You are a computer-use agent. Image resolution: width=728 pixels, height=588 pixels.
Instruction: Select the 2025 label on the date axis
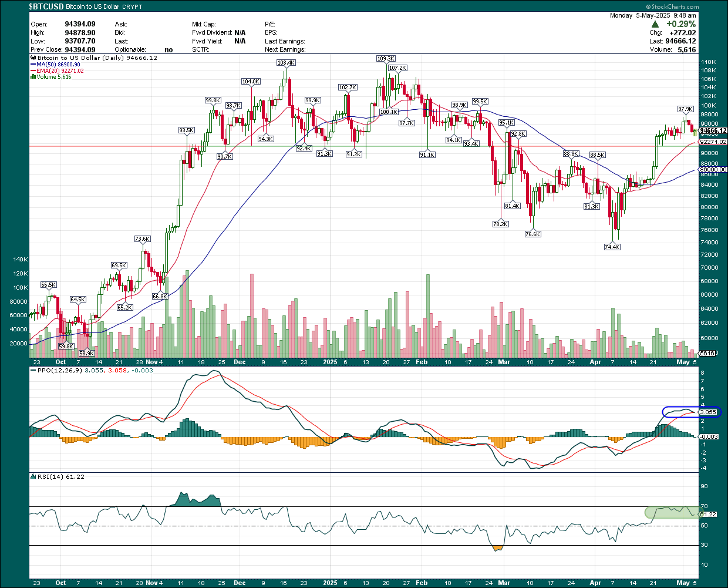[x=331, y=362]
